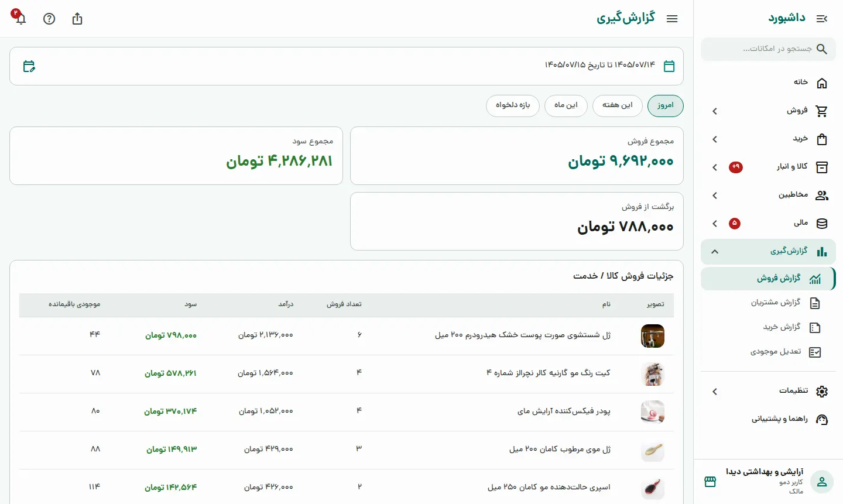
Task: Click the thumbnail of کیت رنگ مو گارنیه
Action: (x=653, y=374)
